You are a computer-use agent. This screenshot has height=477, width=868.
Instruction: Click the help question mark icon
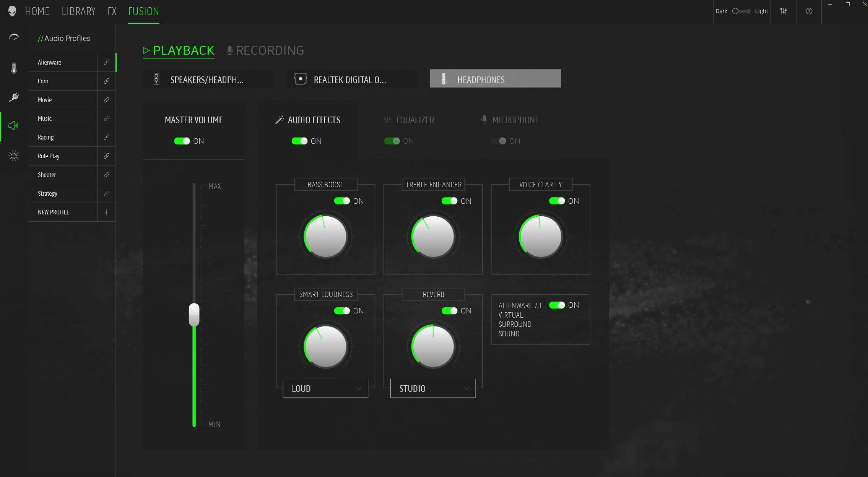tap(809, 11)
